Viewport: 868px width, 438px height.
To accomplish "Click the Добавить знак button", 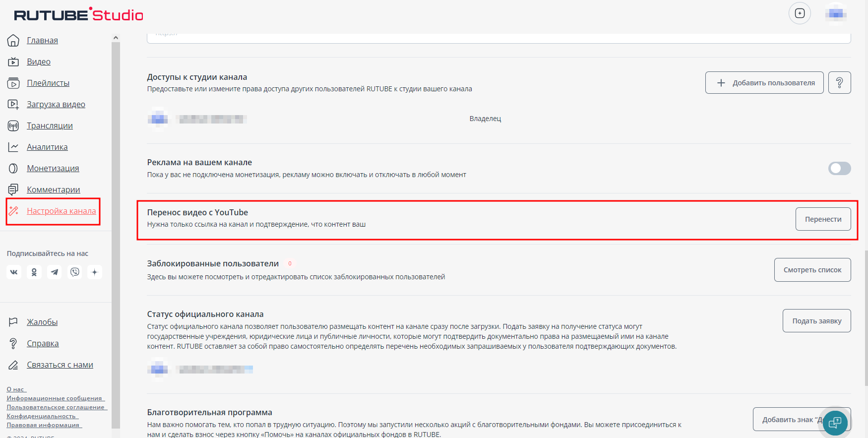I will pos(789,420).
